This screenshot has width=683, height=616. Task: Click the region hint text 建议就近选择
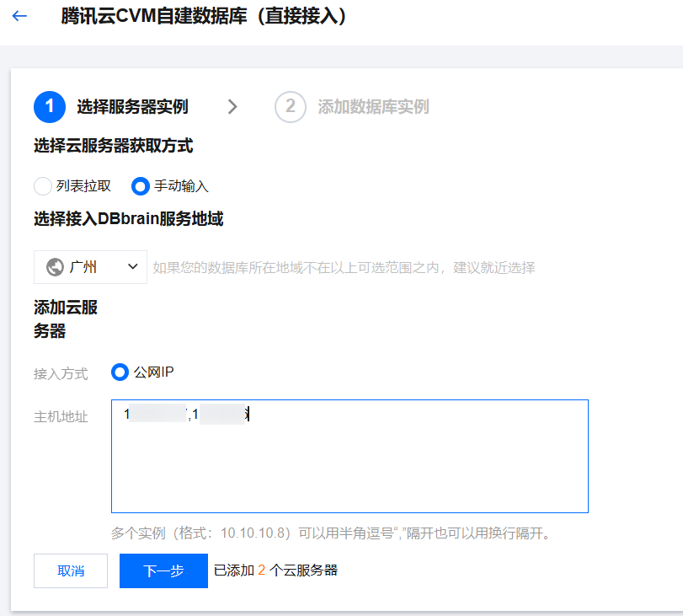[x=494, y=267]
